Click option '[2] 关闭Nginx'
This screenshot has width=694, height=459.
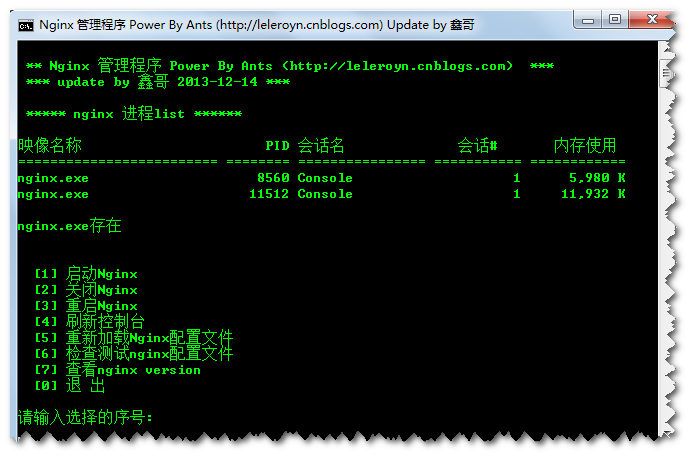[86, 290]
